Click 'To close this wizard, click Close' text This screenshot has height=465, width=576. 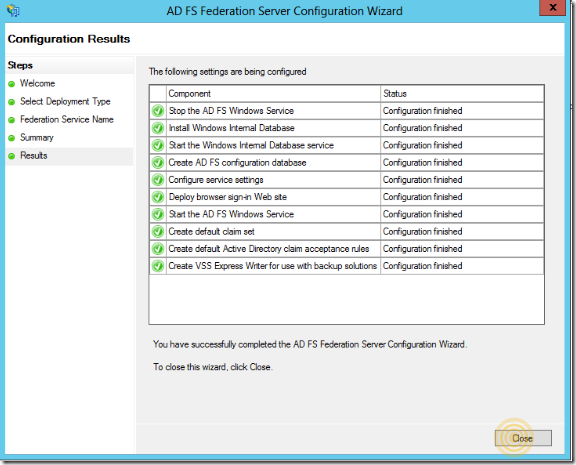(213, 367)
